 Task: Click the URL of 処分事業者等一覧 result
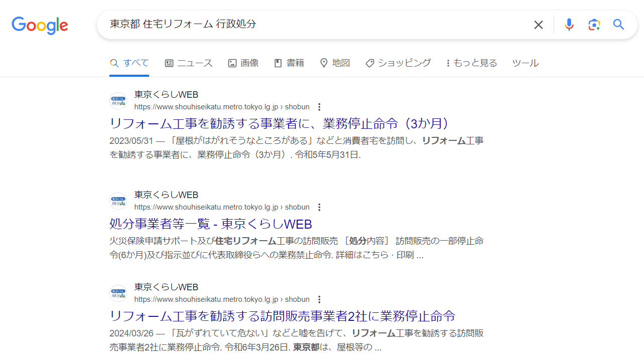click(222, 207)
